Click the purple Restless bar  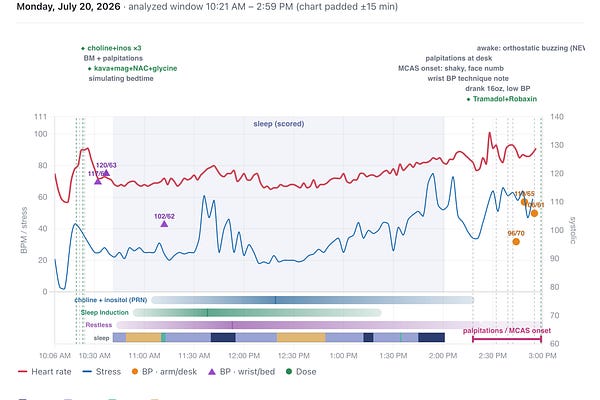point(329,325)
